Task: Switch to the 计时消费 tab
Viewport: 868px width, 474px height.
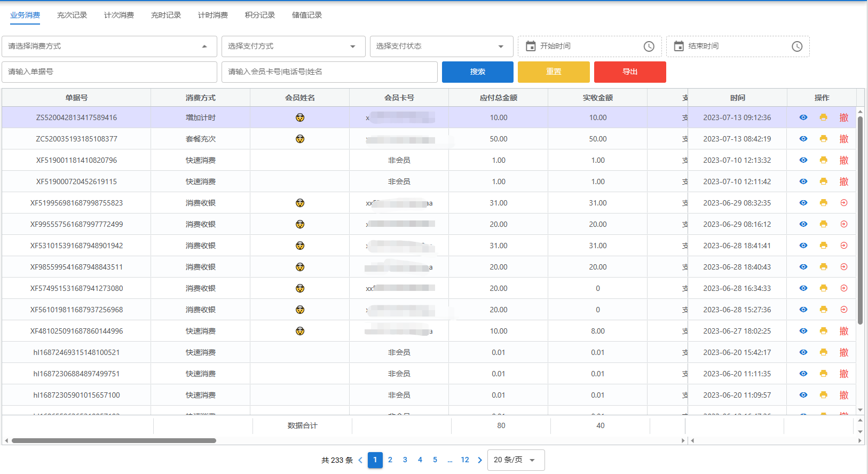Action: tap(213, 15)
